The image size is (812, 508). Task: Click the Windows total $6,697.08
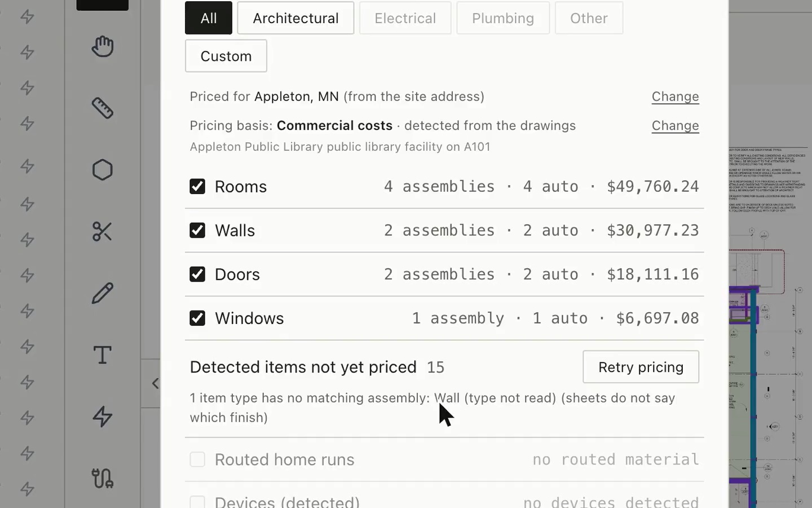point(657,318)
